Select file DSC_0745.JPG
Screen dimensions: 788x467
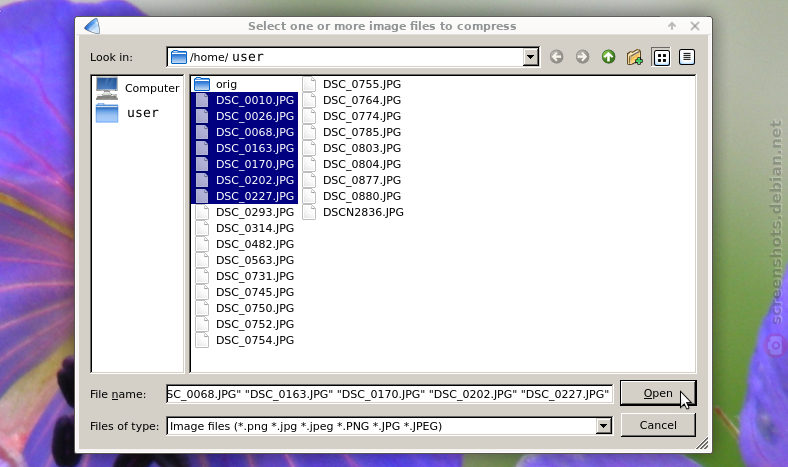click(245, 293)
